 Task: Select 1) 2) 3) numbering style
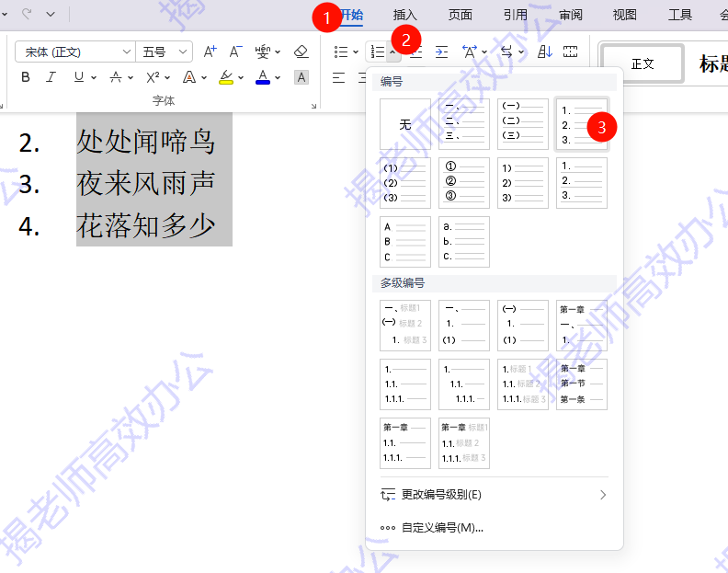[523, 183]
